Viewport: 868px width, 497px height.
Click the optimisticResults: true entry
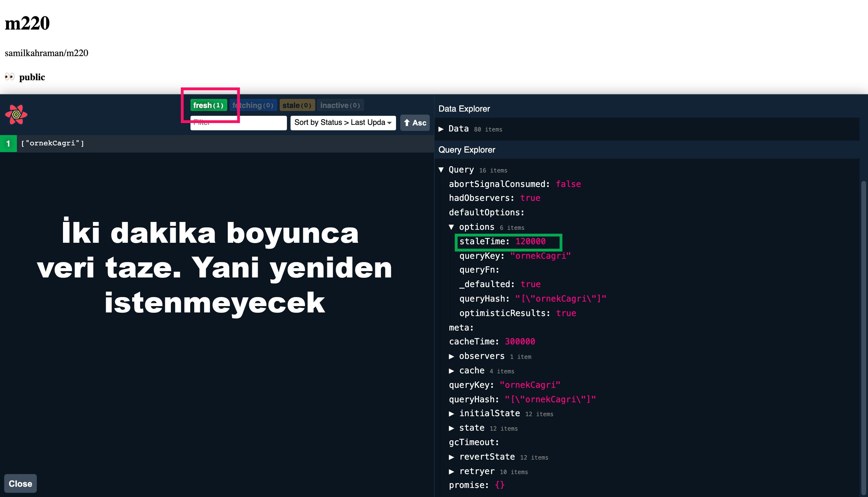click(518, 313)
